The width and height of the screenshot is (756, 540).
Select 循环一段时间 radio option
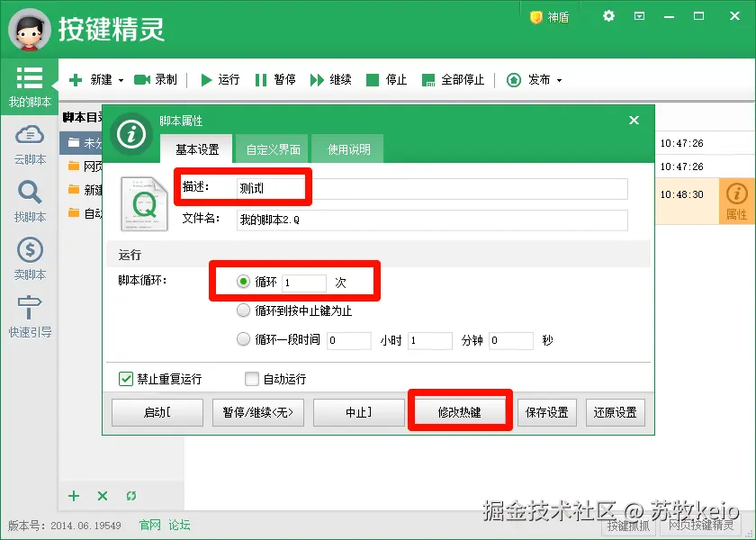tap(243, 339)
